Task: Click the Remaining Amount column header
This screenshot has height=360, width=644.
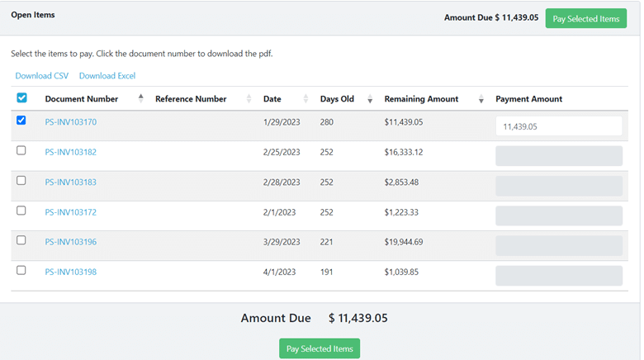Action: (421, 99)
